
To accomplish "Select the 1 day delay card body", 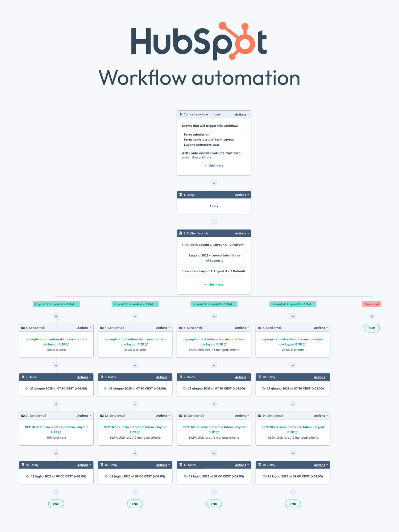I will (x=214, y=206).
